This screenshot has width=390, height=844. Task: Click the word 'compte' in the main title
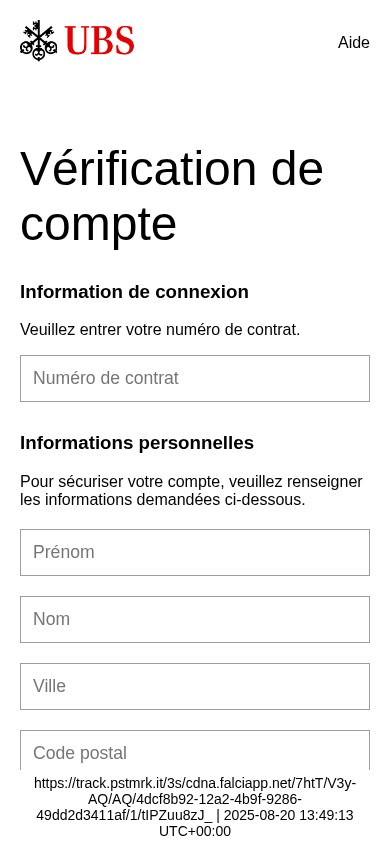98,224
